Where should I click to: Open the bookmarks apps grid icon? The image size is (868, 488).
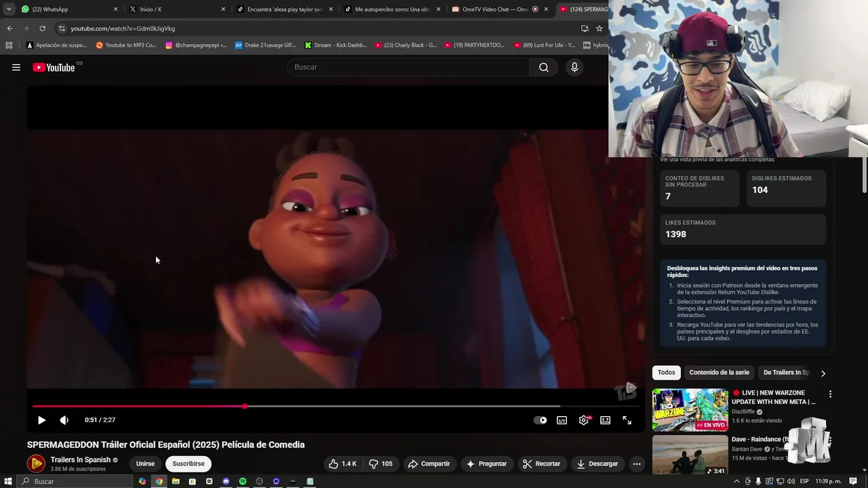click(x=9, y=45)
